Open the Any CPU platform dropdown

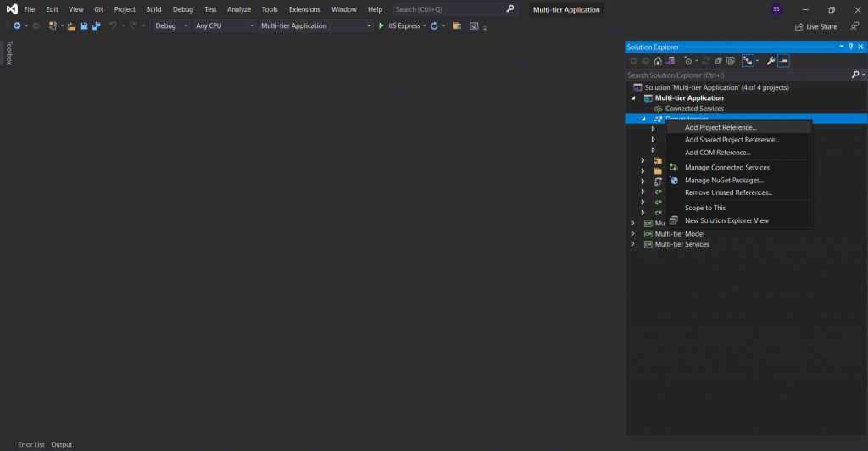pyautogui.click(x=224, y=26)
